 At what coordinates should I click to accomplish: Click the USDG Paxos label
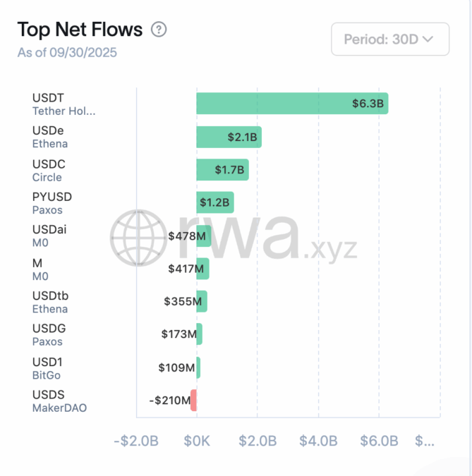(48, 335)
